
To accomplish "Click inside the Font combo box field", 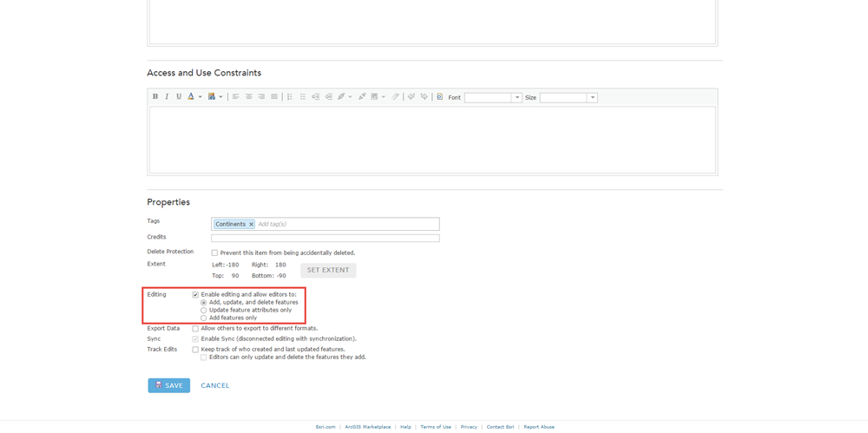I will click(489, 97).
